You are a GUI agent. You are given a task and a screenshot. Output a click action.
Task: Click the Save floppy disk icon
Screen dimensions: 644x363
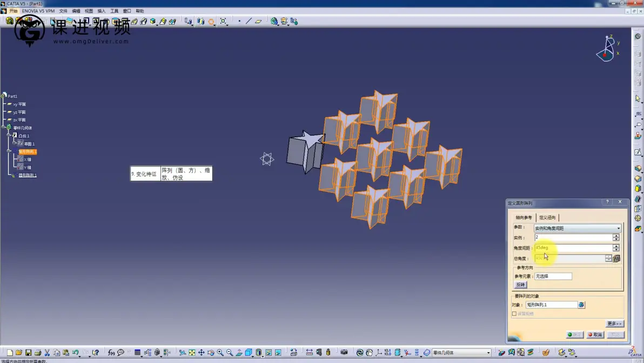click(x=28, y=353)
